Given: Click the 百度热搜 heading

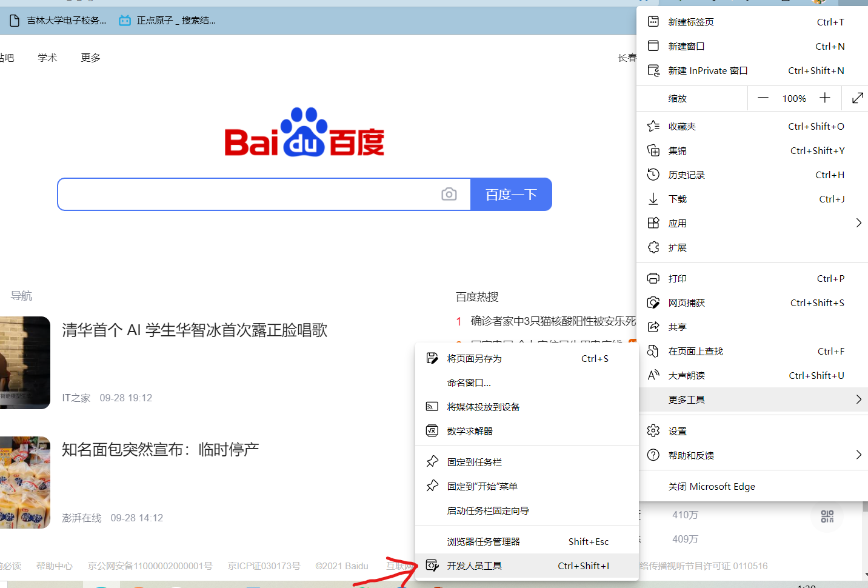Looking at the screenshot, I should coord(477,296).
